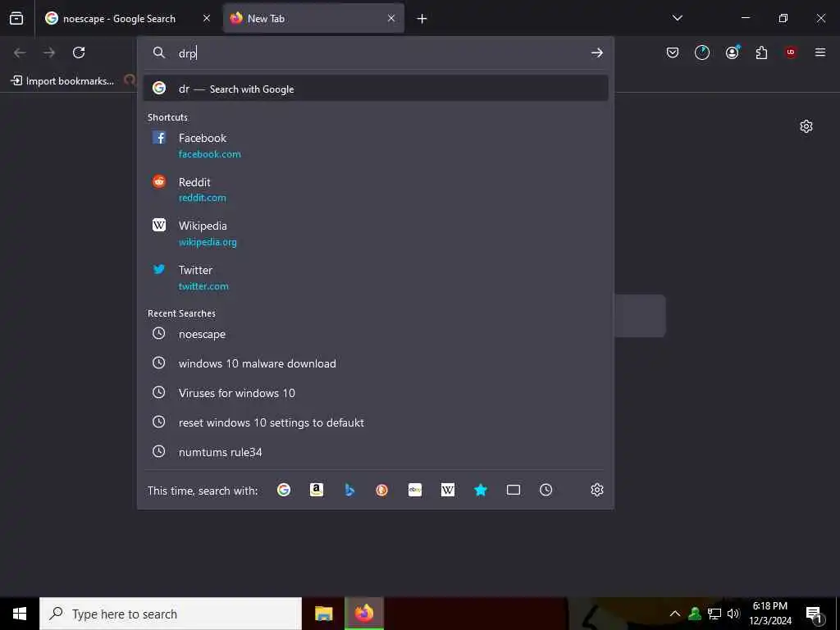840x630 pixels.
Task: Reload the current page
Action: click(x=79, y=52)
